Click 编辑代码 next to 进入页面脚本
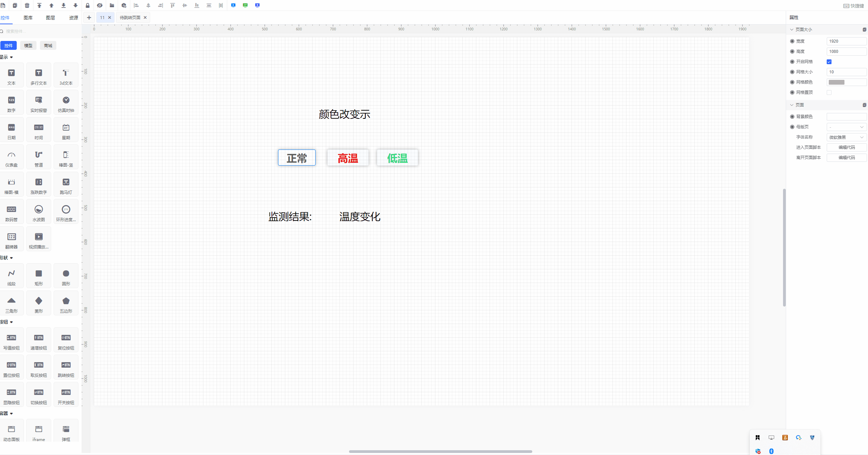 point(847,147)
